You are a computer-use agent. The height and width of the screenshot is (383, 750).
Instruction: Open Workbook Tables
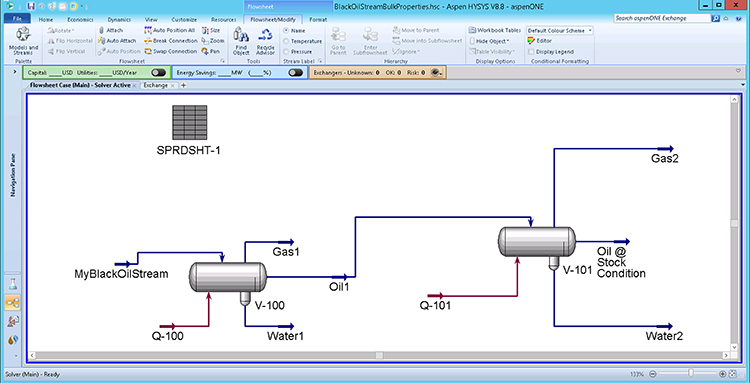(495, 30)
